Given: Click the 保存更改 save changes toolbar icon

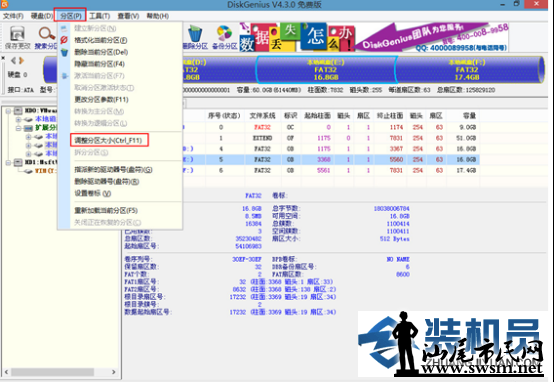Looking at the screenshot, I should (17, 37).
